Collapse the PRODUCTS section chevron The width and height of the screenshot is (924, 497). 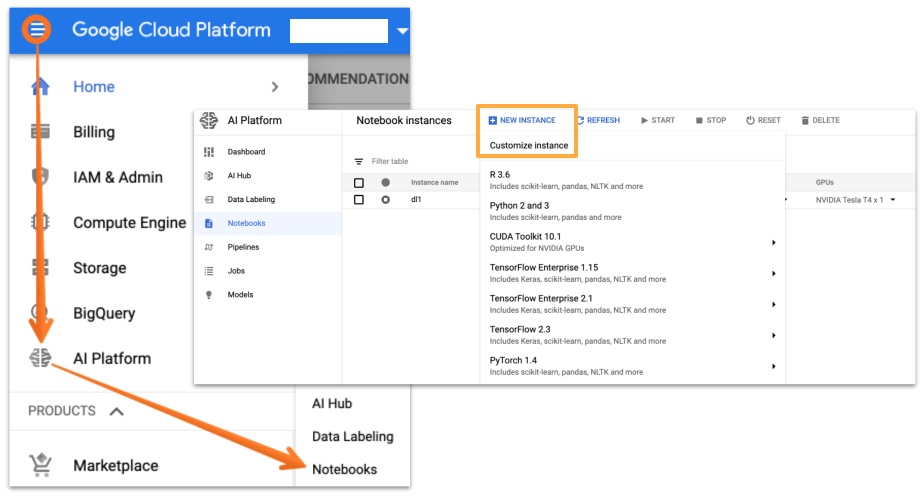117,411
